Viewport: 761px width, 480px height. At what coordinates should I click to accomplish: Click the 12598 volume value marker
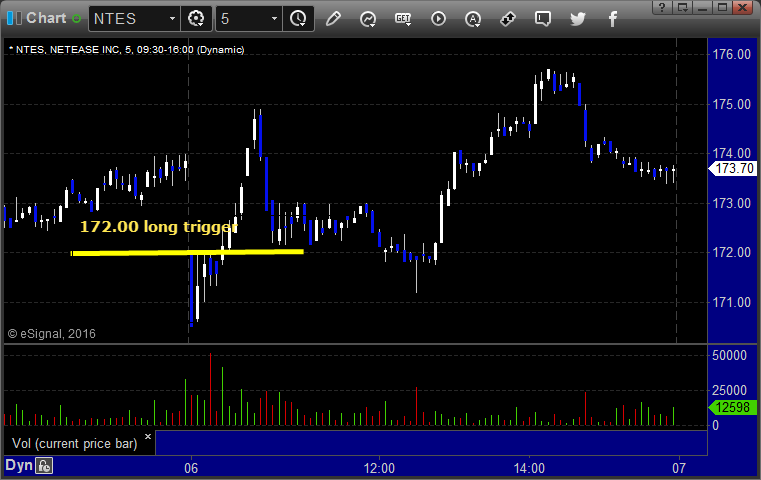(x=733, y=407)
